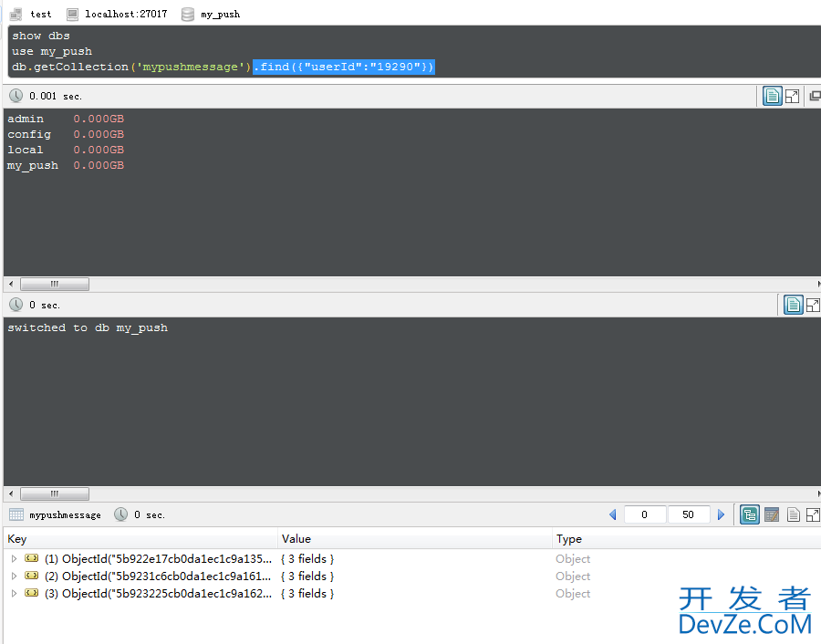Click document icon of row (2) ObjectId 5b9231c6
This screenshot has width=821, height=644.
(x=32, y=576)
